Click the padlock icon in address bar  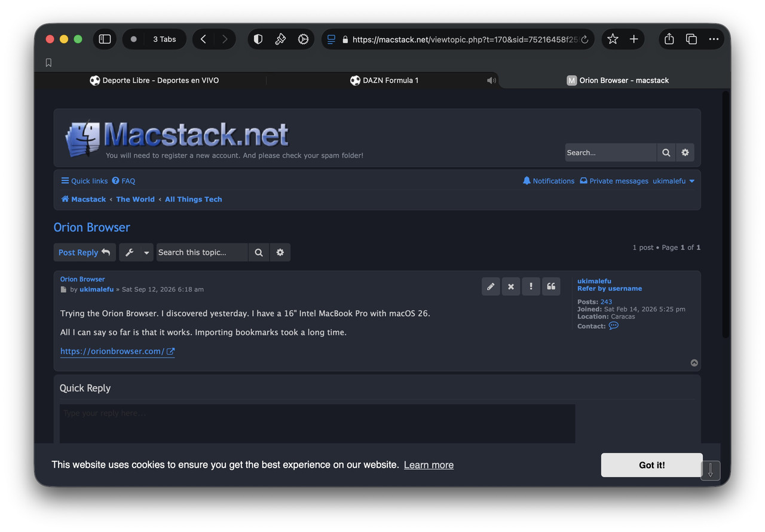point(345,39)
